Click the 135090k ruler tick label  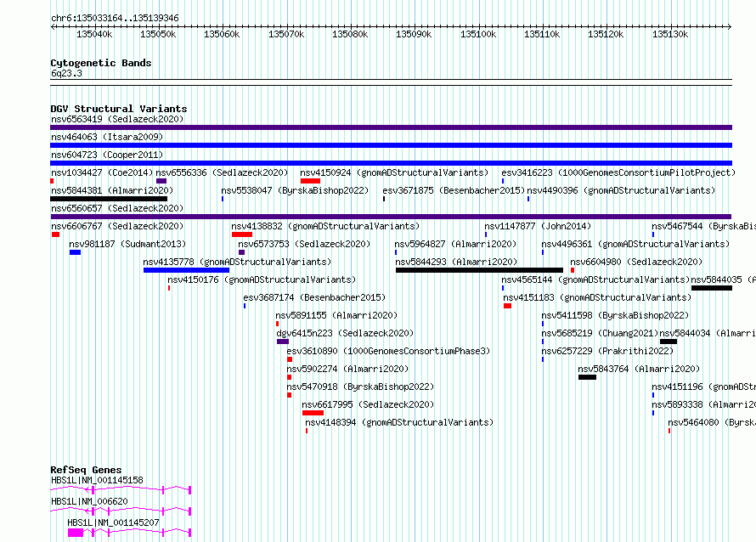[414, 34]
